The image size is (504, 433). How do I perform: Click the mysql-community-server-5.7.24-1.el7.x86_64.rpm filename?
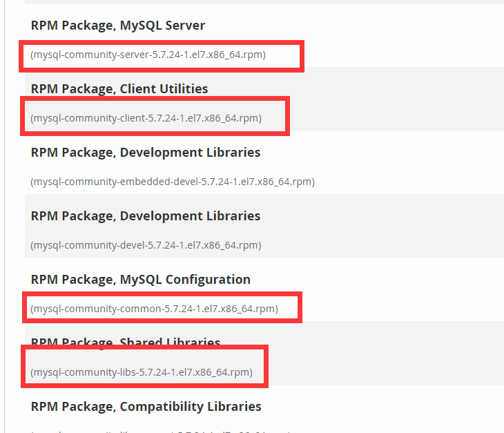[148, 55]
